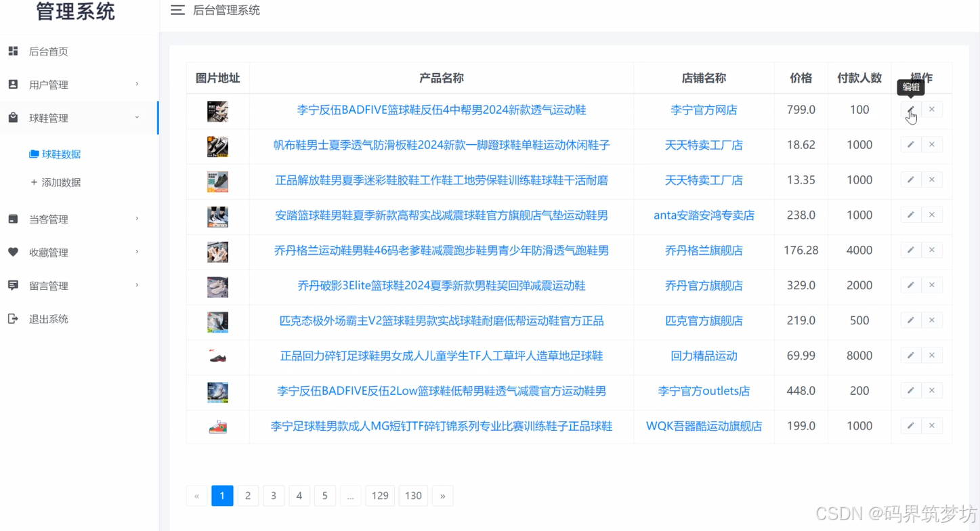
Task: Click thumbnail of 李宁反伍BADFIVE篮球鞋反伍4中帮 row
Action: [x=217, y=111]
